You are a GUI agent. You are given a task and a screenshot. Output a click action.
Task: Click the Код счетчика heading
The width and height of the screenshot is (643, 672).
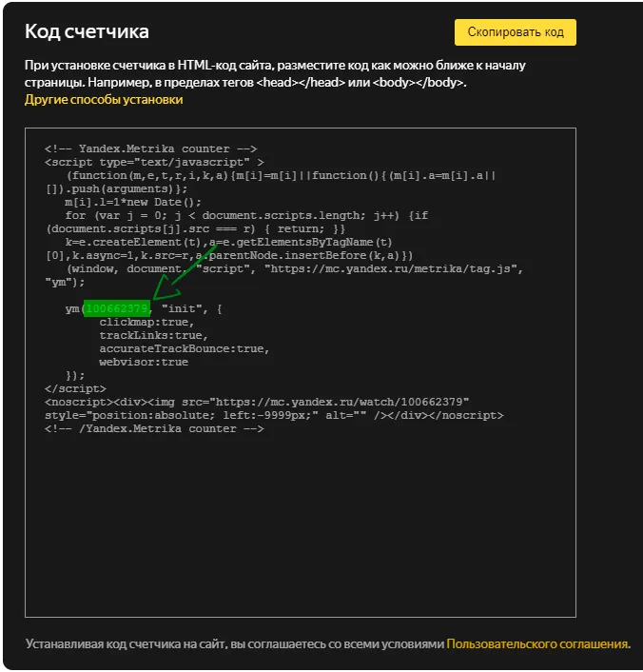(87, 31)
